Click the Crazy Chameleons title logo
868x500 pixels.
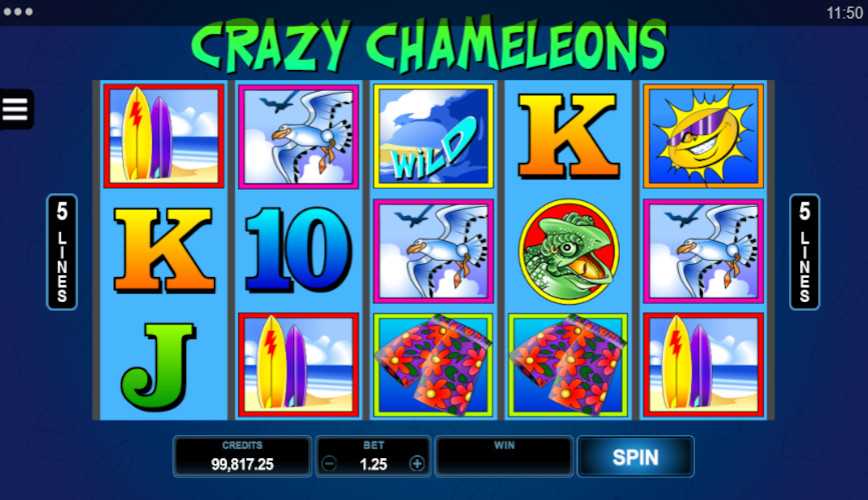click(429, 44)
